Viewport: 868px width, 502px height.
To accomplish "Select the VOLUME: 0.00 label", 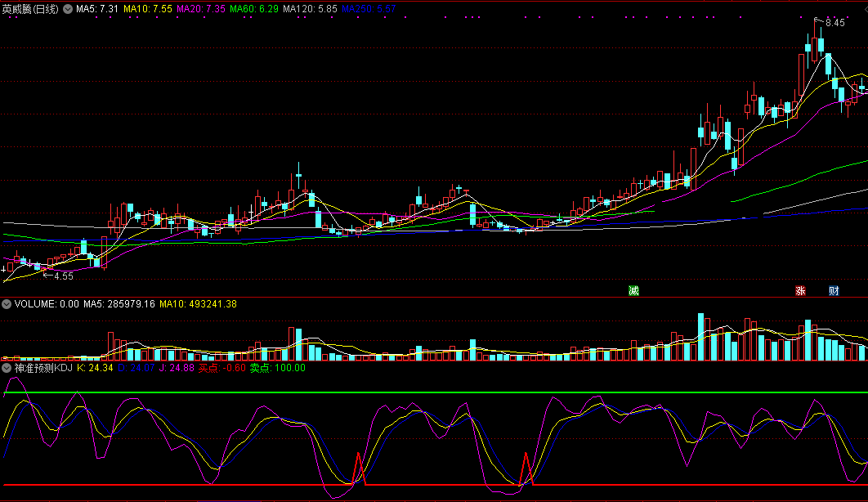I will 47,304.
